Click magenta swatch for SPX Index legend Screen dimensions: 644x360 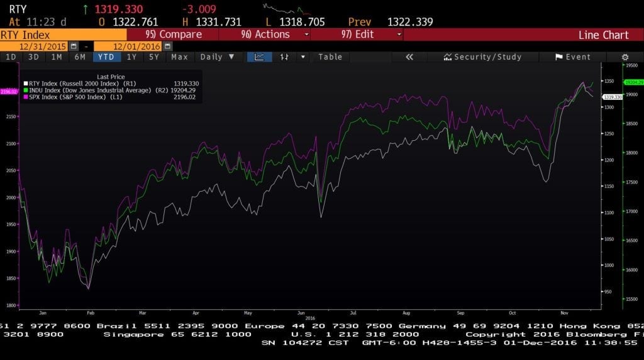tap(26, 97)
